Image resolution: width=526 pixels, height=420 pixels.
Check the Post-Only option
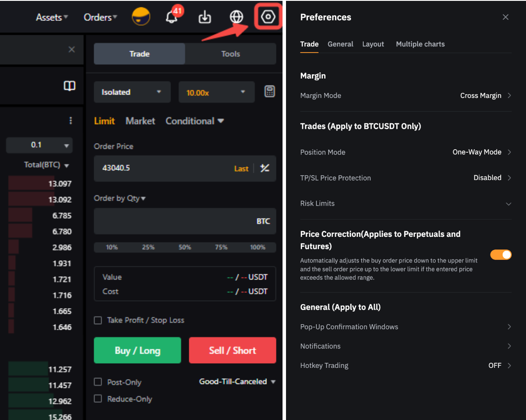click(98, 382)
